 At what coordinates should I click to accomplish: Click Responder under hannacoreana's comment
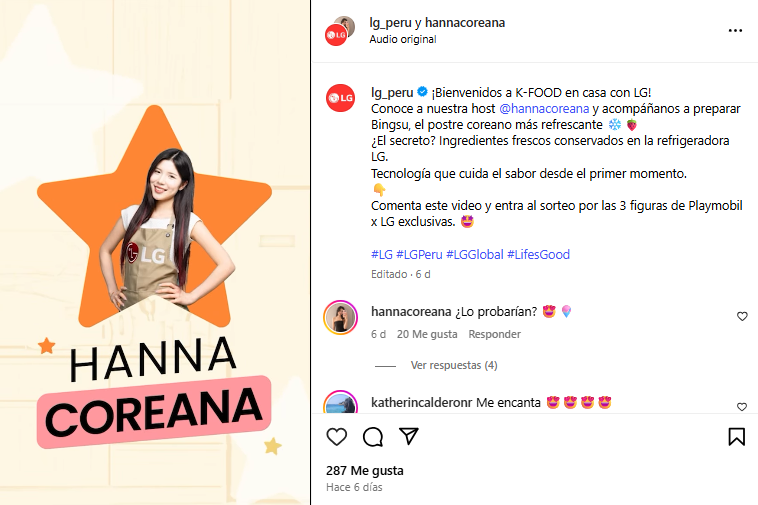[x=495, y=334]
